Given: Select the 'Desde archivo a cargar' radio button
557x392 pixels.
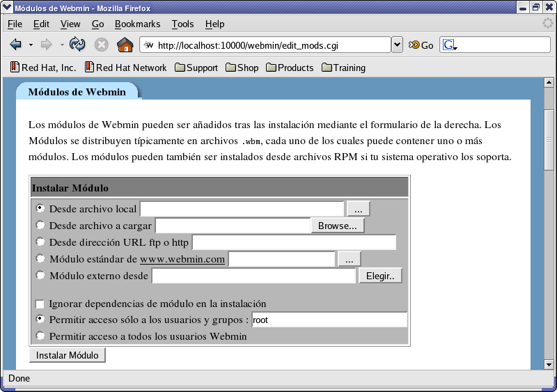Looking at the screenshot, I should point(40,225).
